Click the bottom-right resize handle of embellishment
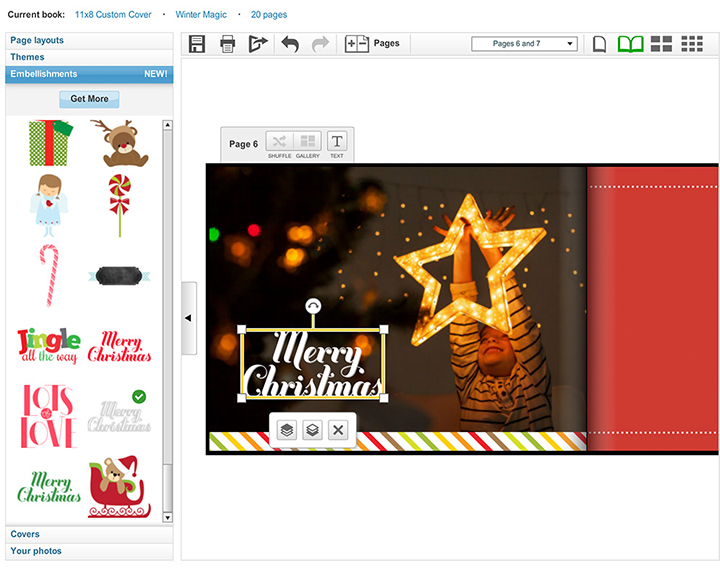 [x=384, y=398]
